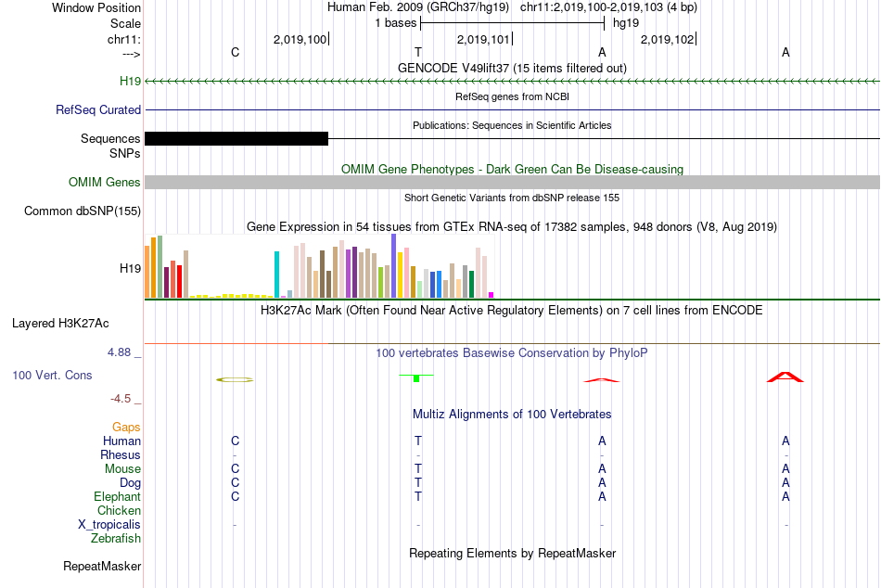Image resolution: width=881 pixels, height=588 pixels.
Task: Click the C in the Mouse alignment row
Action: pos(236,469)
